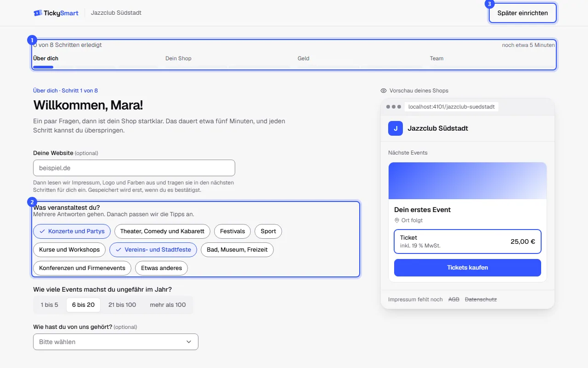Choose 1 bis 5 events per year

point(50,305)
